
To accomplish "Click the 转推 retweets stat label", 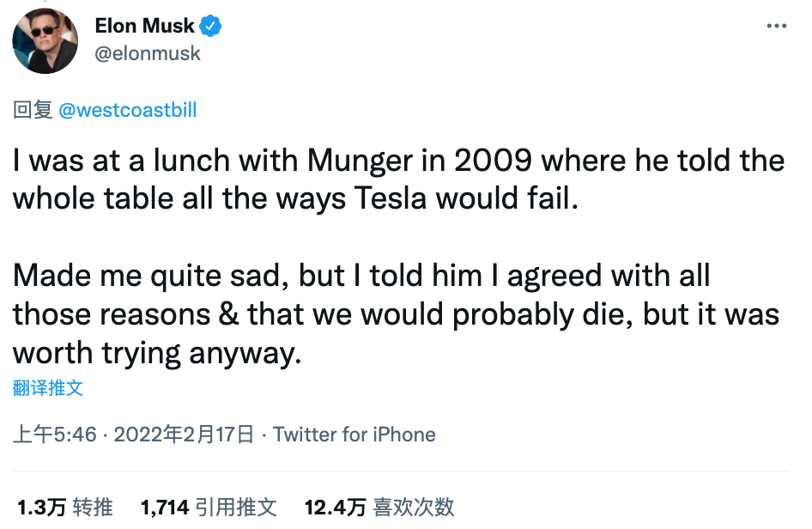I will click(x=94, y=507).
